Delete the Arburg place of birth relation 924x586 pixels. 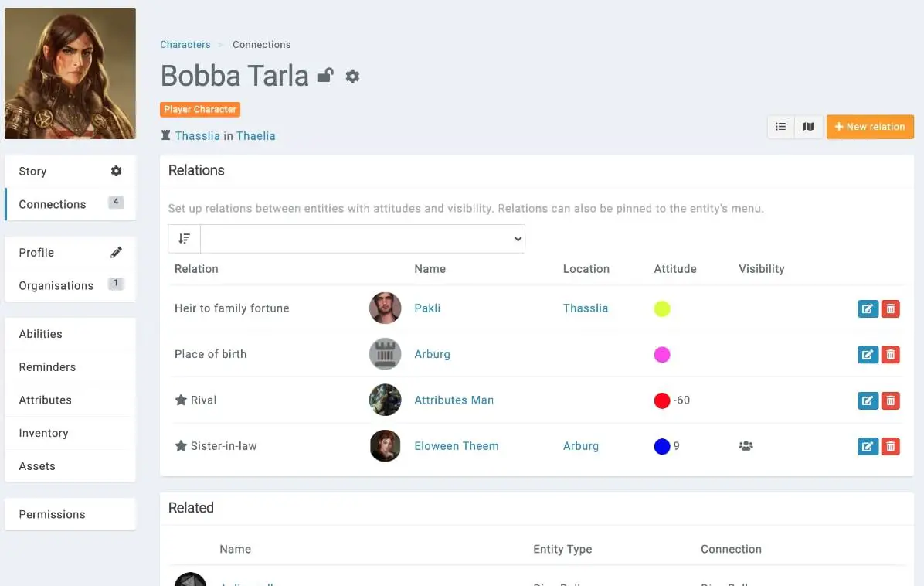[x=891, y=354]
